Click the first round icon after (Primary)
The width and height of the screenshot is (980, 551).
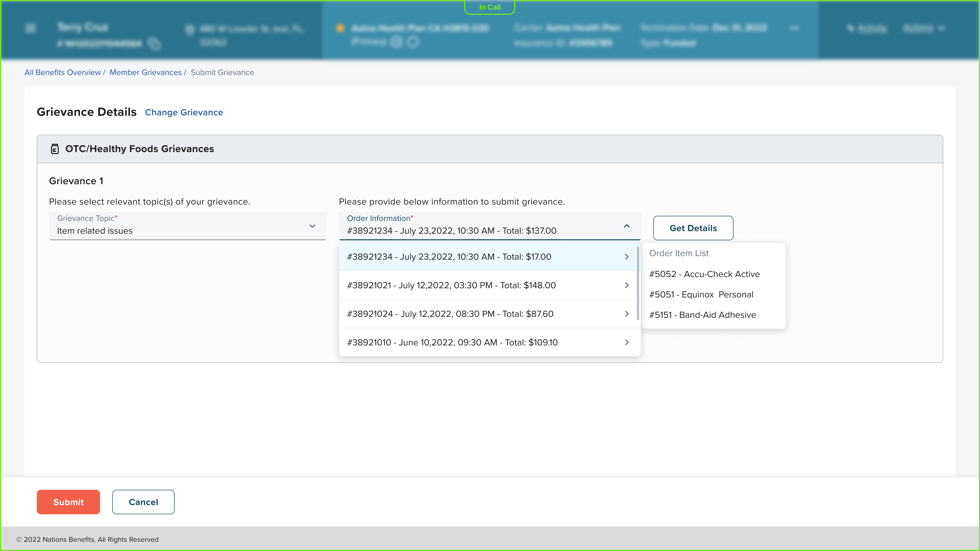tap(396, 42)
